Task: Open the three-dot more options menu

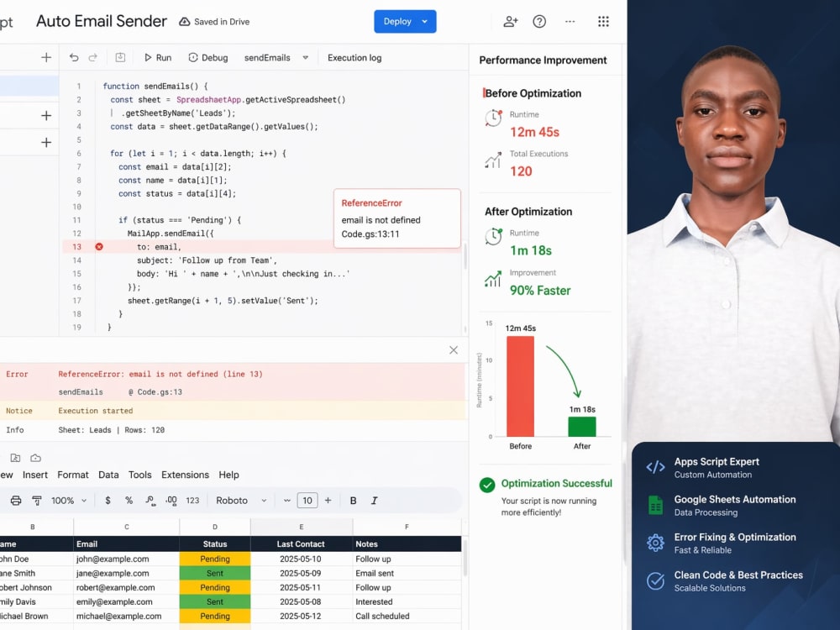Action: [570, 22]
